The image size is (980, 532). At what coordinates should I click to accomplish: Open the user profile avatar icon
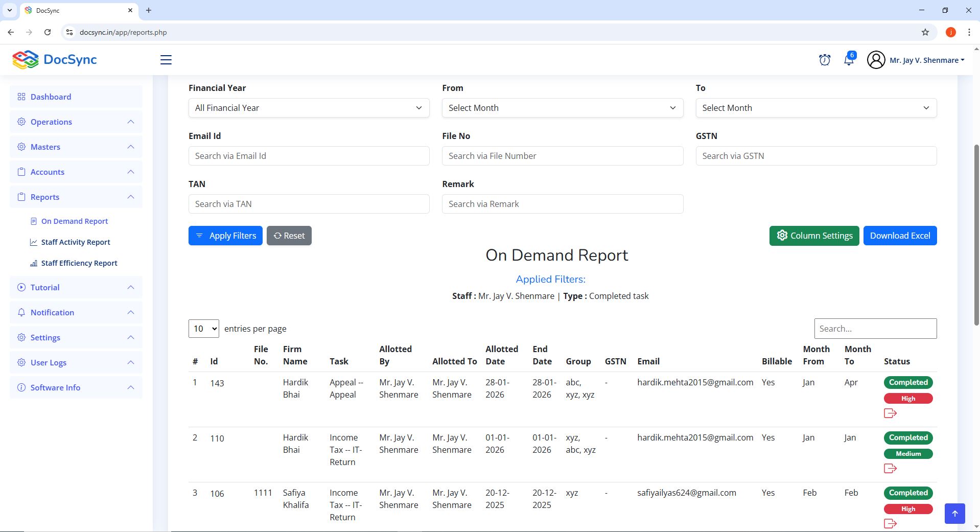pyautogui.click(x=876, y=60)
